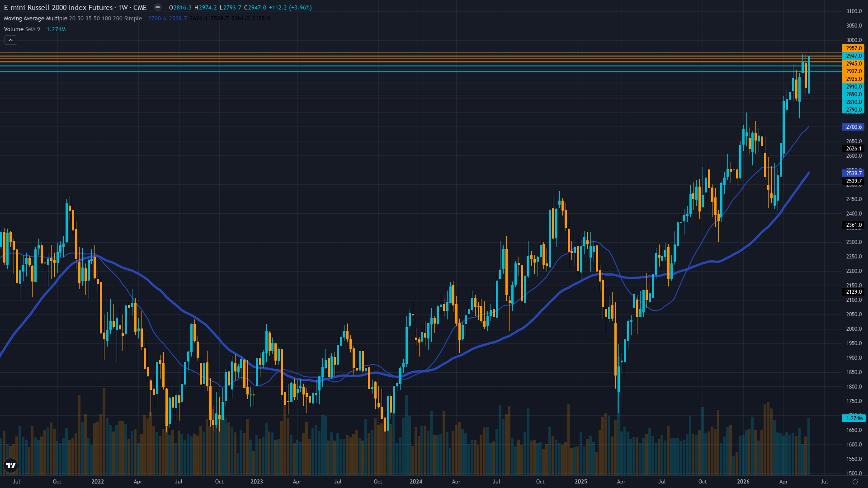
Task: Click the high value 2974.2
Action: [208, 8]
